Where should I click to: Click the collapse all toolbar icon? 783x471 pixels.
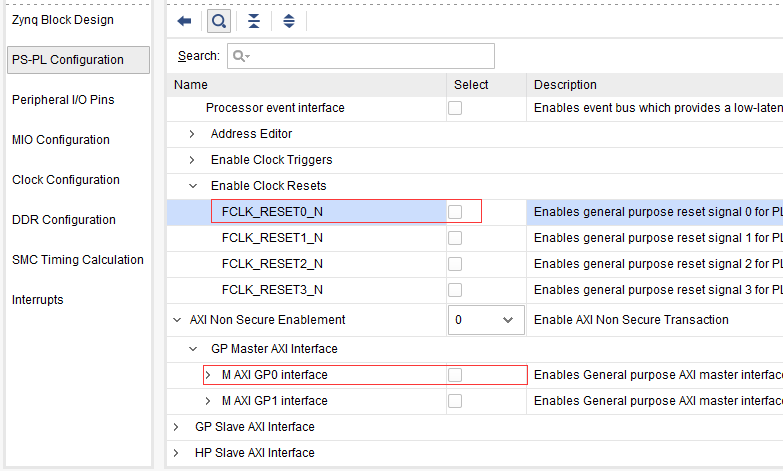click(254, 21)
